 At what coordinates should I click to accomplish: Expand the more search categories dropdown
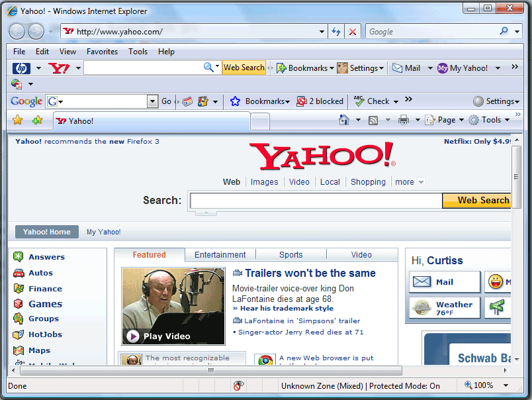pos(410,182)
